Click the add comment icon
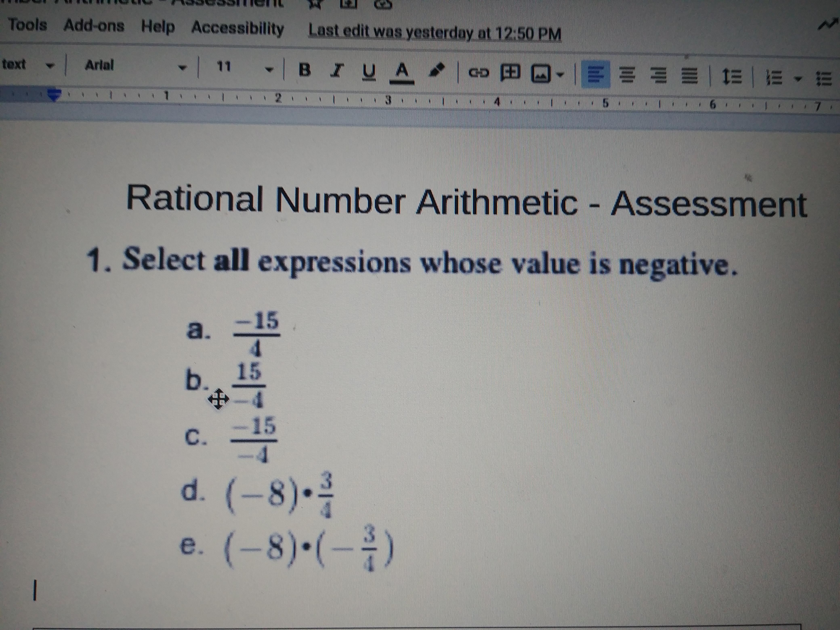840x630 pixels. (511, 72)
